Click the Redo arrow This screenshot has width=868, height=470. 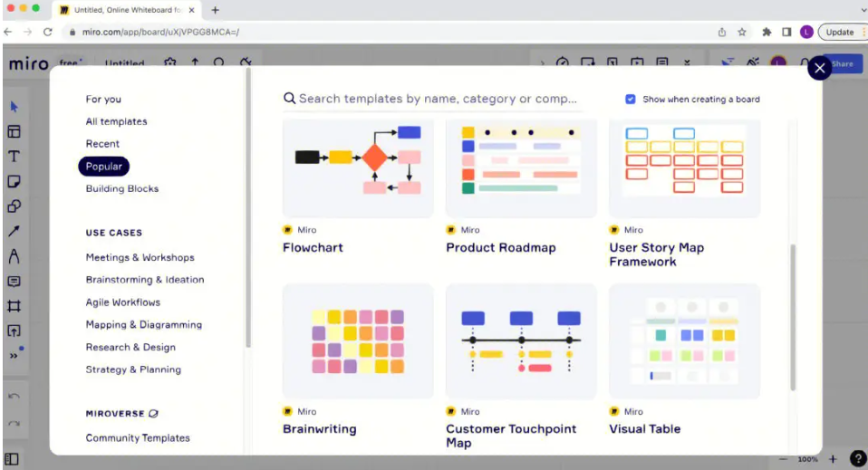(14, 424)
